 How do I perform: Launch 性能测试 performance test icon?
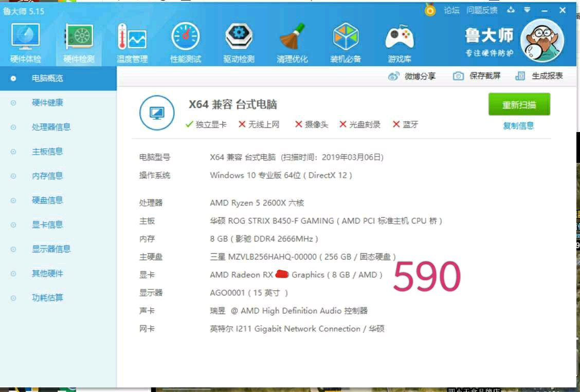(185, 43)
